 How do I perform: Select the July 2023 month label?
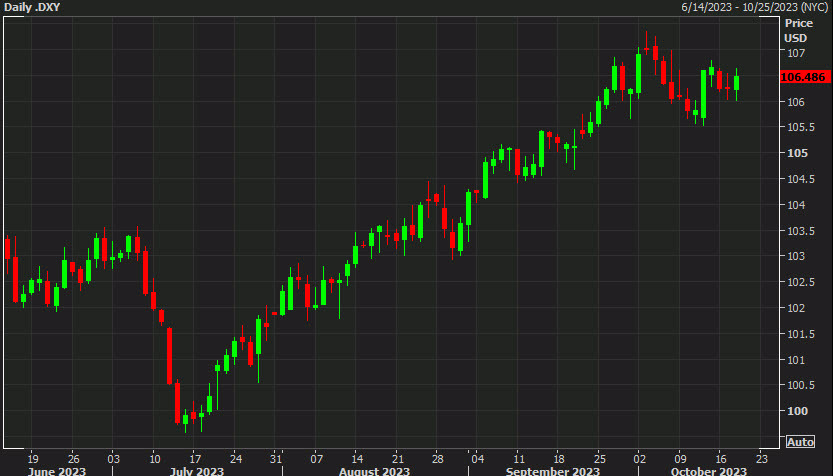coord(198,471)
